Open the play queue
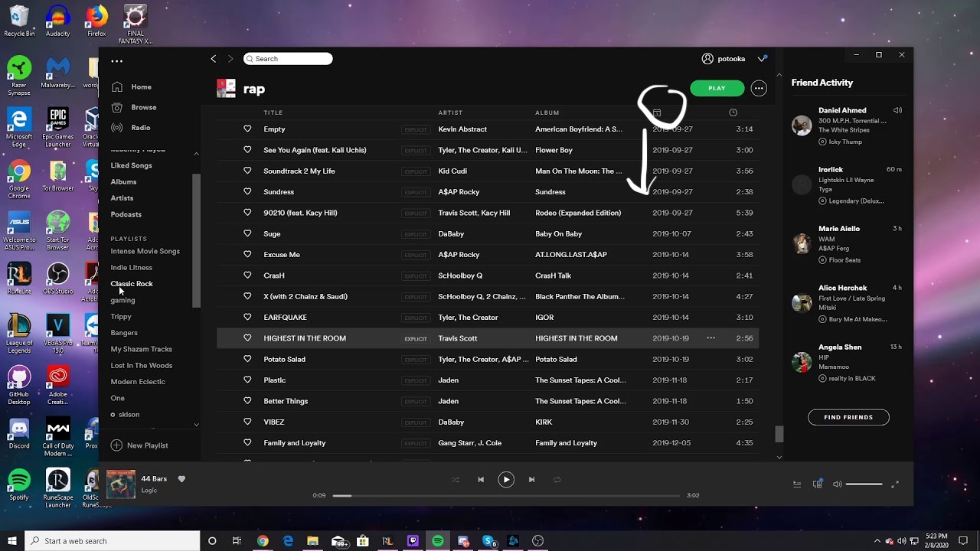Screen dimensions: 980x551 tap(797, 484)
